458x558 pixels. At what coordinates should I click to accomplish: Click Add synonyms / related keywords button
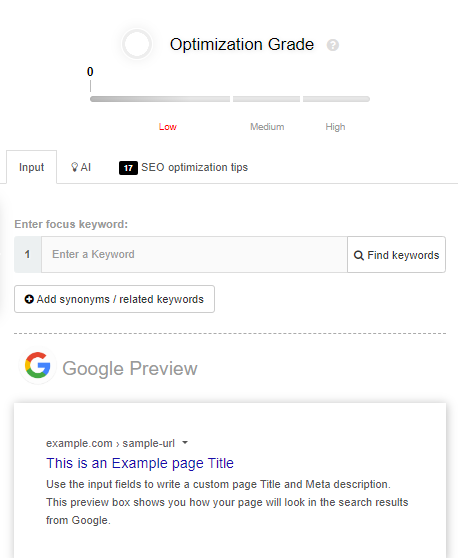tap(114, 299)
